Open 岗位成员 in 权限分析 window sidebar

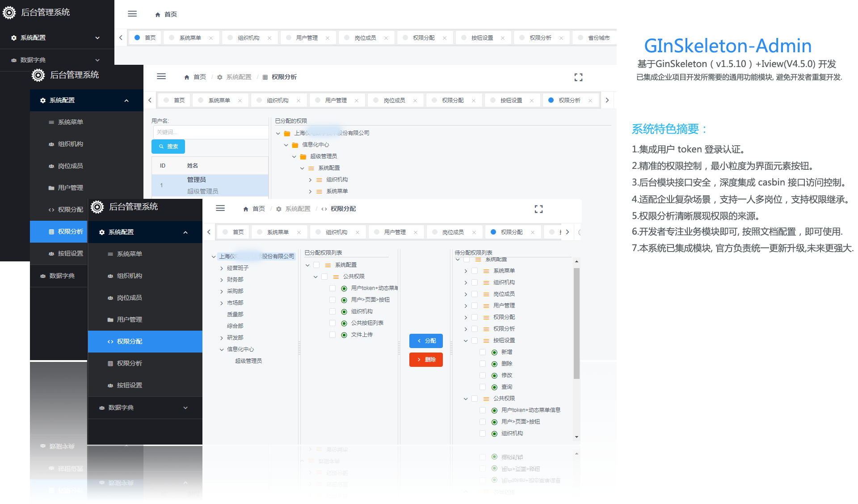86,166
